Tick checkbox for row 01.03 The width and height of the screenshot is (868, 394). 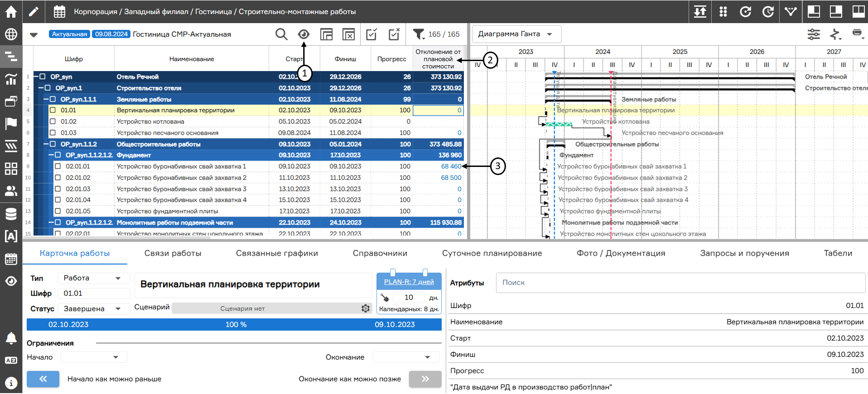click(52, 133)
